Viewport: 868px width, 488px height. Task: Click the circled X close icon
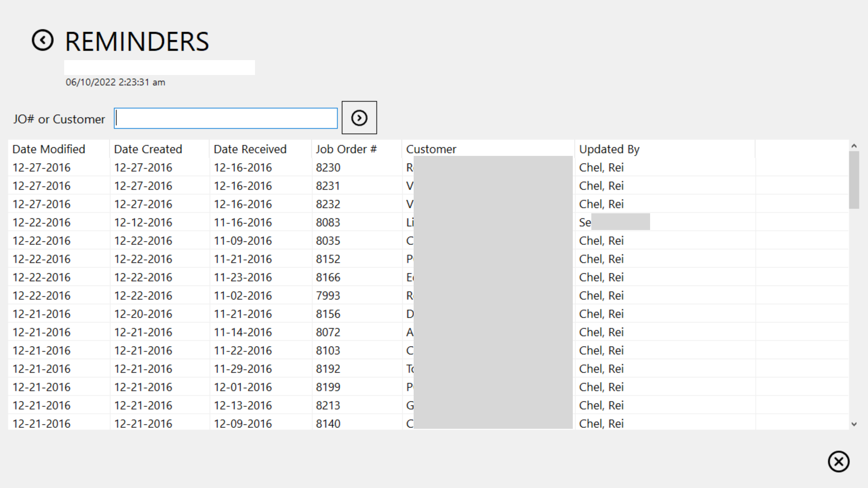coord(838,461)
